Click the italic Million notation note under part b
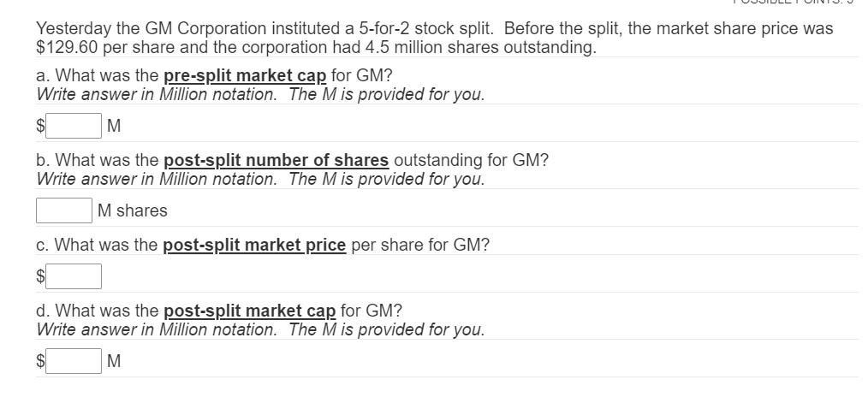Viewport: 868px width, 397px height. pyautogui.click(x=260, y=179)
